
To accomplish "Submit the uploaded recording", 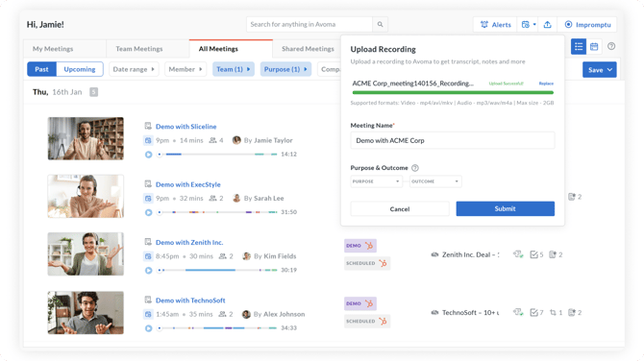I will point(506,208).
